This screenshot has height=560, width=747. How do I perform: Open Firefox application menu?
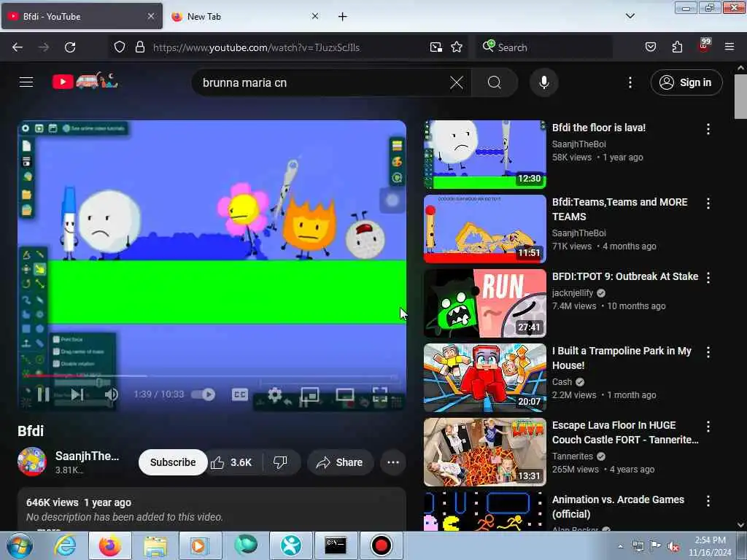click(x=729, y=47)
